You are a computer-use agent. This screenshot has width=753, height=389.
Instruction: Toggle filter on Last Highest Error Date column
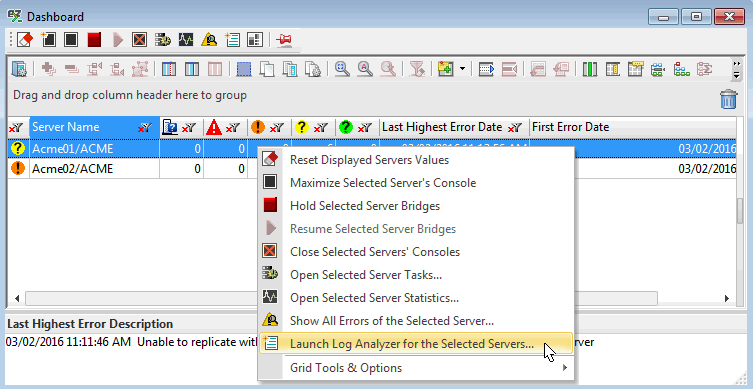coord(515,128)
